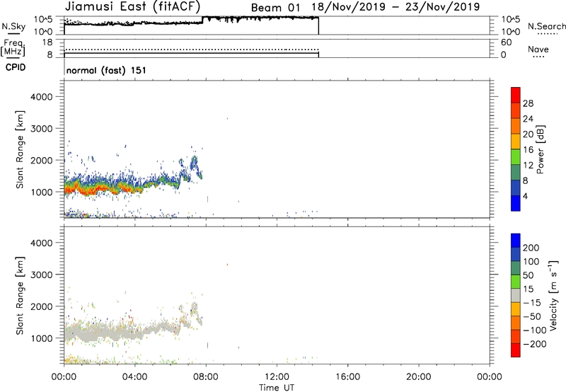
Task: Click the "CPID" row label
Action: 16,67
